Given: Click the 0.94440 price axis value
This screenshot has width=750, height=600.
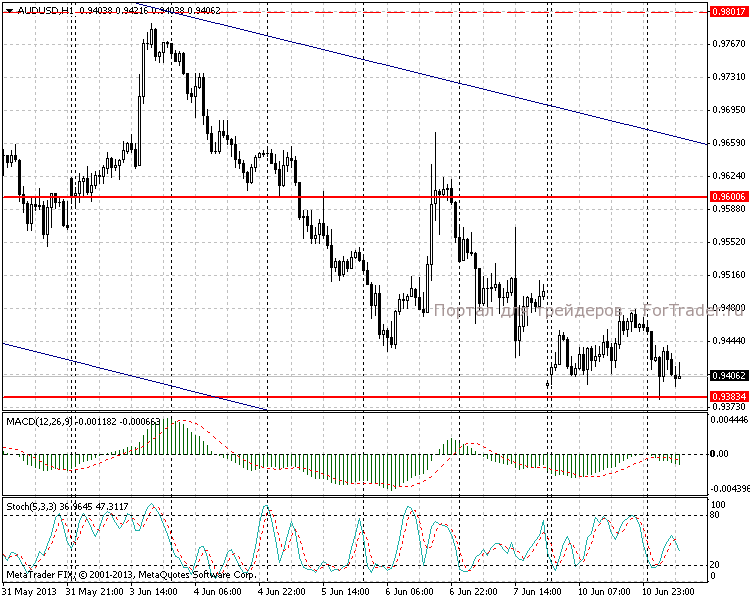Looking at the screenshot, I should (x=729, y=341).
